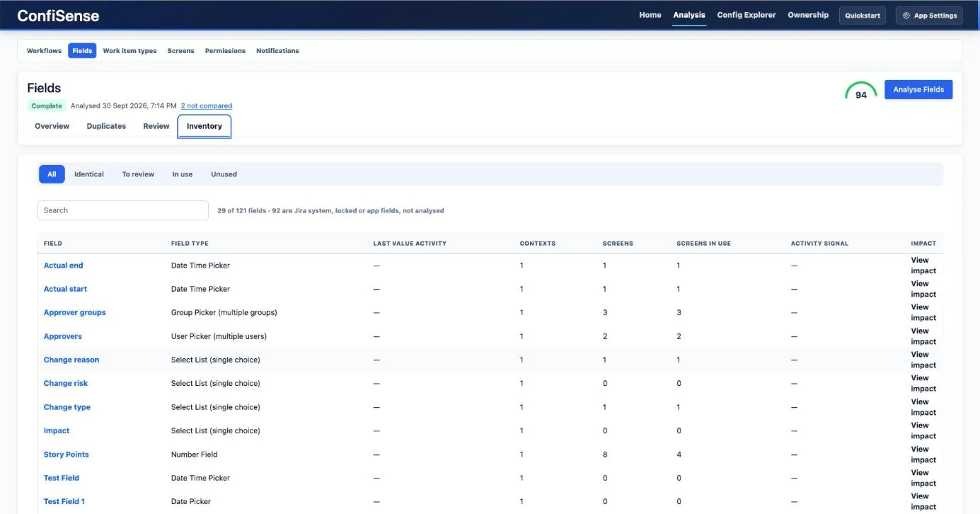The image size is (980, 514).
Task: Click the ConfiSense logo
Action: [58, 16]
